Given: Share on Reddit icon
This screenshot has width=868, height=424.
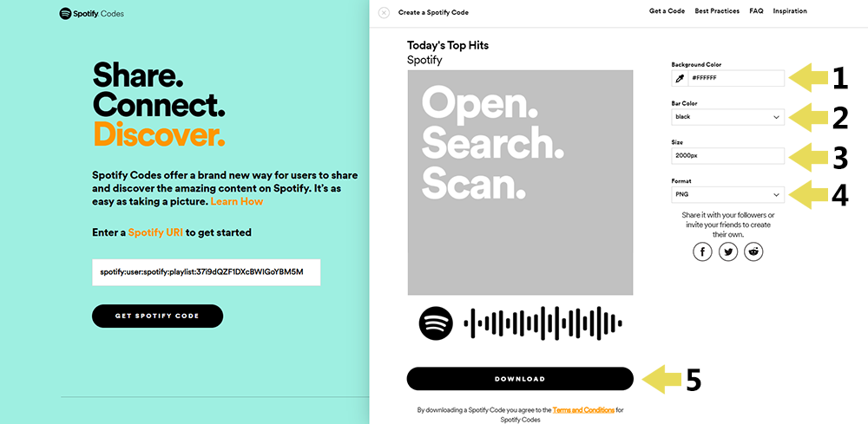Looking at the screenshot, I should [x=753, y=252].
